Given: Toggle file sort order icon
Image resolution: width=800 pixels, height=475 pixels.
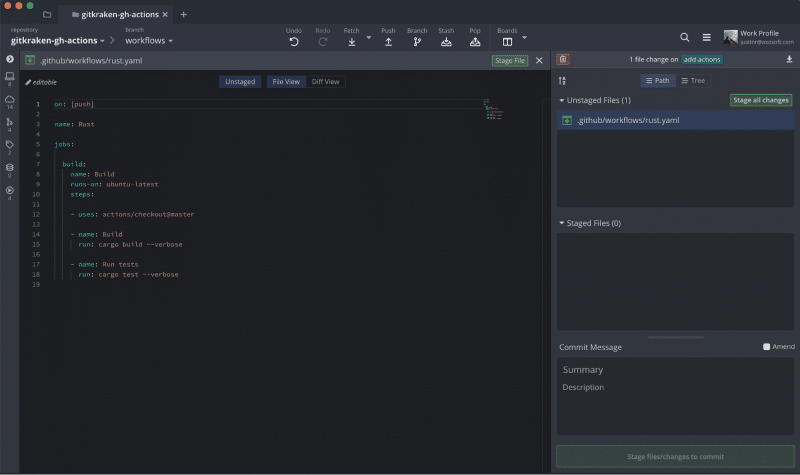Looking at the screenshot, I should pyautogui.click(x=562, y=81).
